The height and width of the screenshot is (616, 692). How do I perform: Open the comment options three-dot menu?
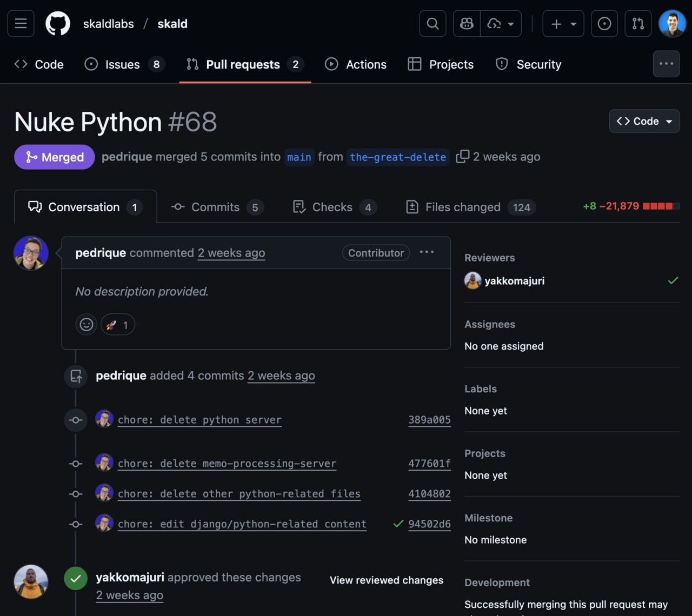[x=427, y=252]
